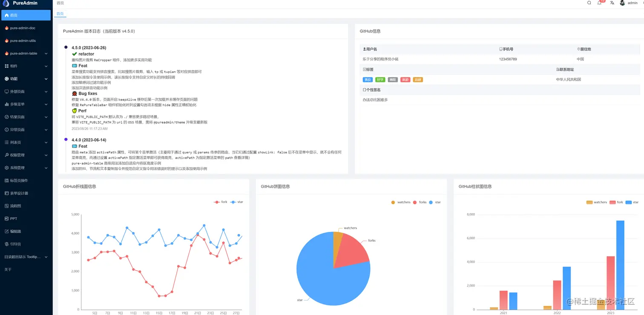Viewport: 644px width, 315px height.
Task: Click the grid icon next to 组件
Action: (6, 66)
